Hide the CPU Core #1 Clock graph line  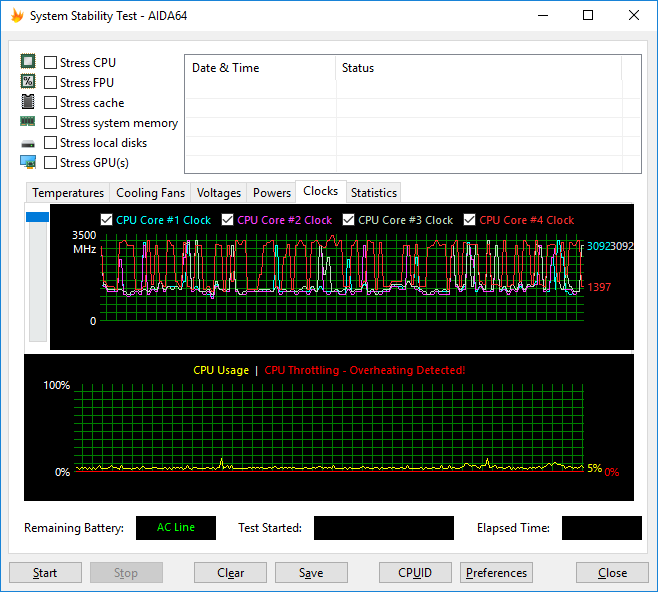point(107,220)
